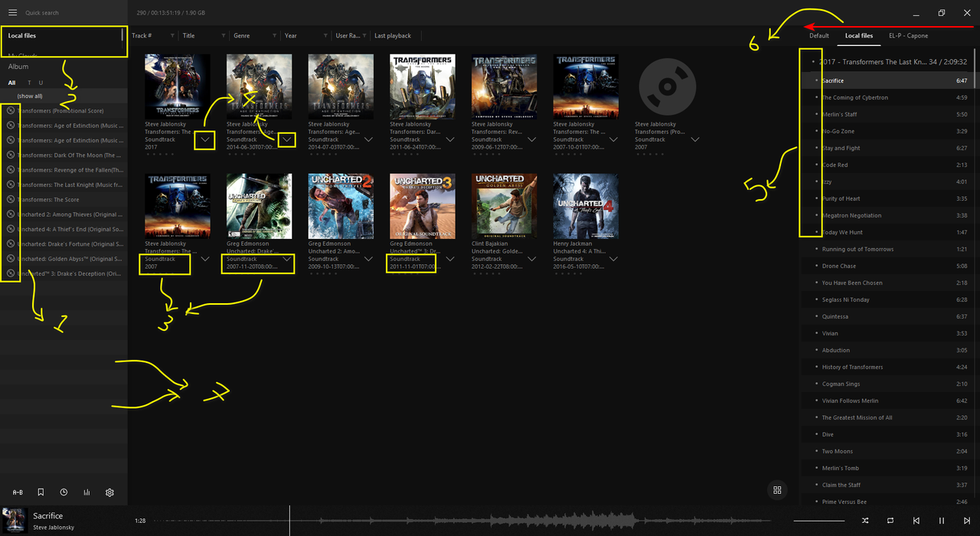Open the clock history icon
The width and height of the screenshot is (980, 536).
[x=64, y=492]
